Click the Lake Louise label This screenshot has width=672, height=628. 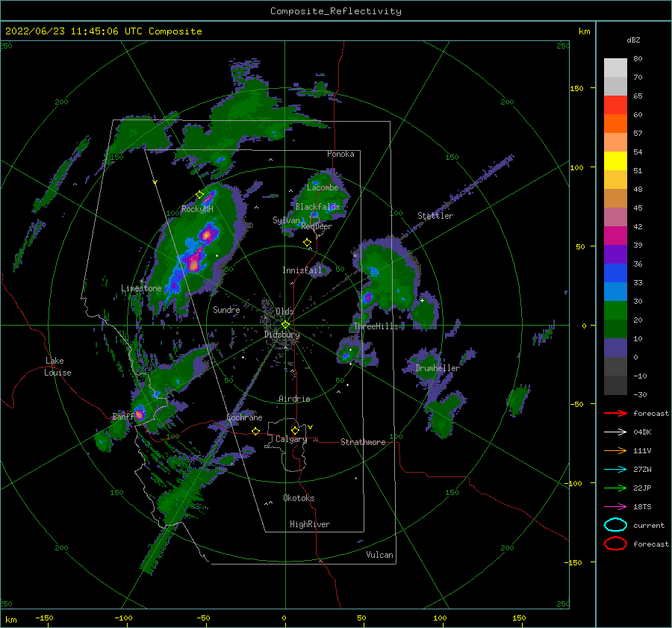click(57, 367)
